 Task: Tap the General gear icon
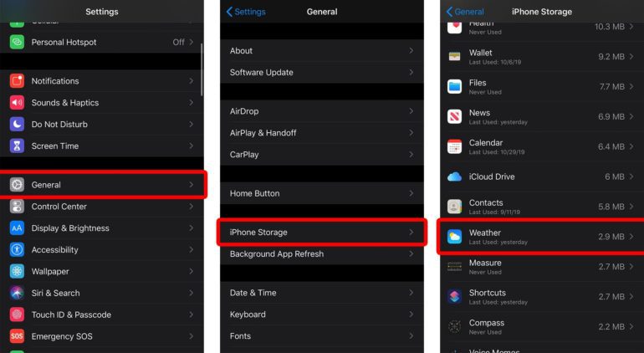point(17,185)
